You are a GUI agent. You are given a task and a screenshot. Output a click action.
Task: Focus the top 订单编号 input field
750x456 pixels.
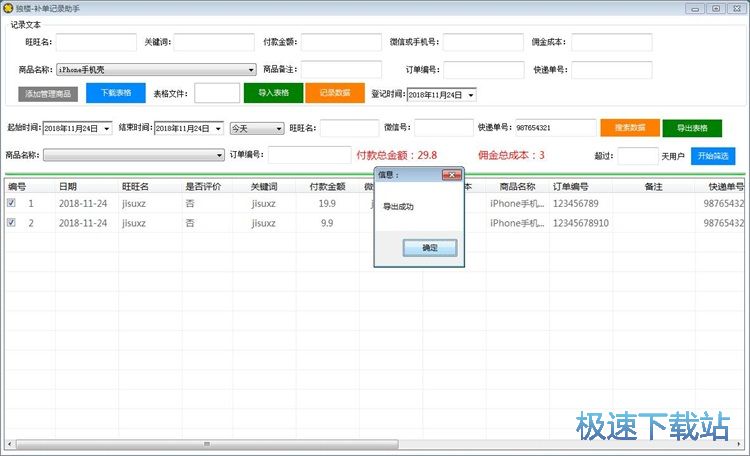484,70
